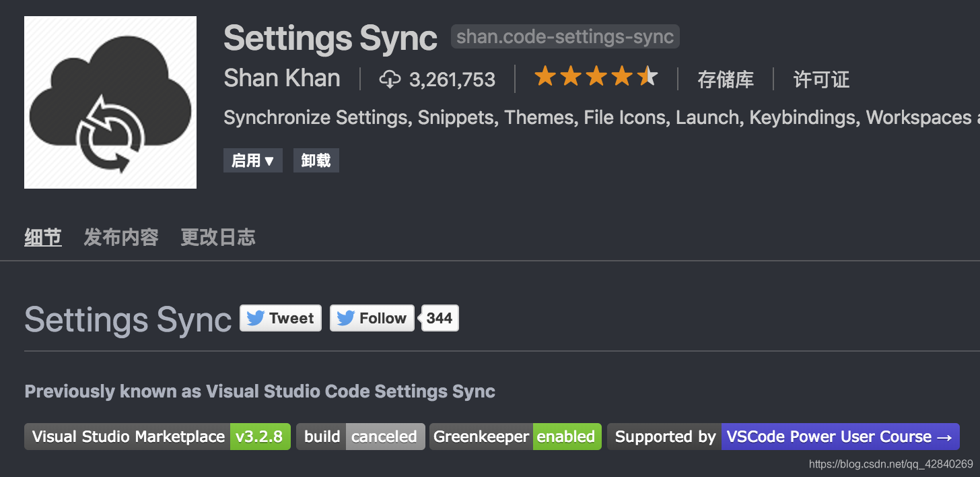Open the Visual Studio Marketplace v3.2.8 badge
Screen dimensions: 980x477
click(x=157, y=437)
